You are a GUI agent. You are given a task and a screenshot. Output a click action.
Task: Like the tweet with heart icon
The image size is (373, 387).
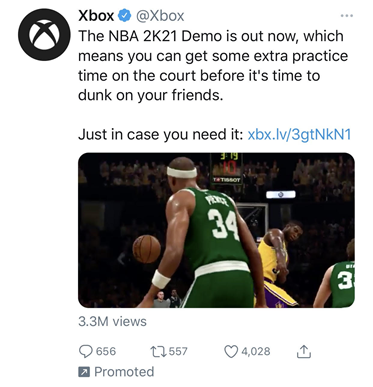pos(231,351)
